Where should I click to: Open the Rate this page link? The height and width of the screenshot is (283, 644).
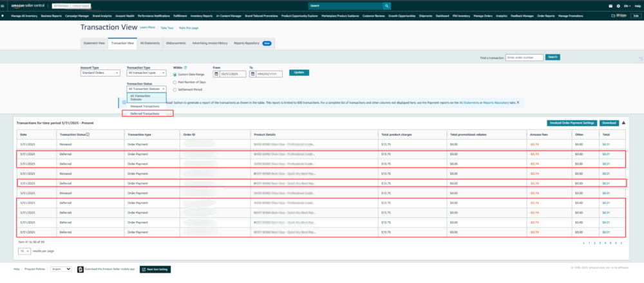(x=189, y=28)
